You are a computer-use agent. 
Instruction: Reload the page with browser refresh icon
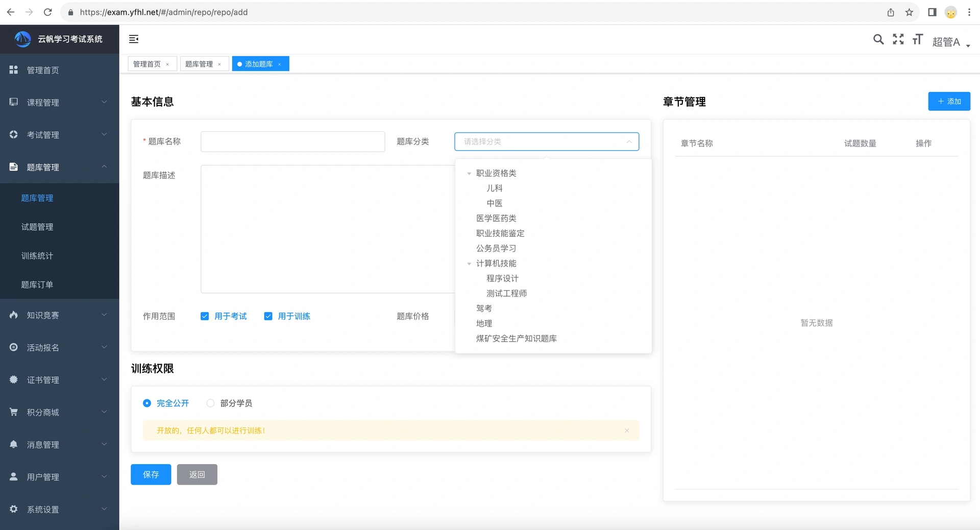[x=47, y=12]
